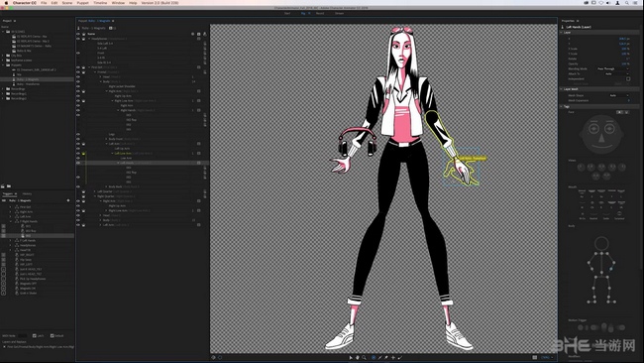
Task: Switch to the Triggers tab
Action: coord(8,194)
